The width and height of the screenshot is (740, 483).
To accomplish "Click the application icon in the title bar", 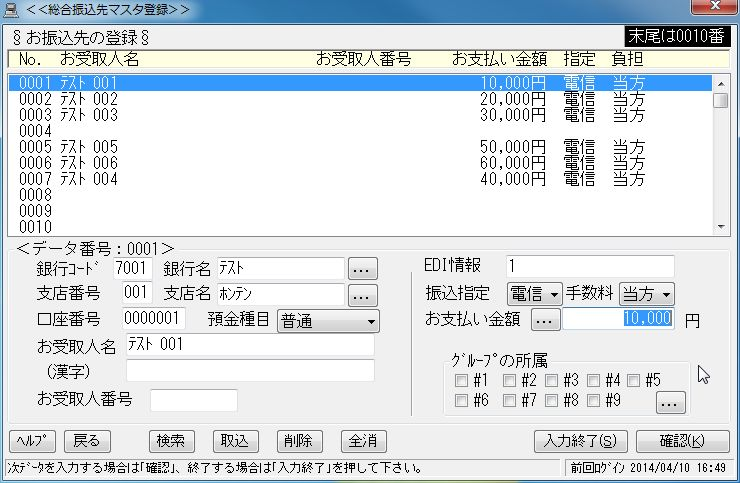I will pos(10,9).
